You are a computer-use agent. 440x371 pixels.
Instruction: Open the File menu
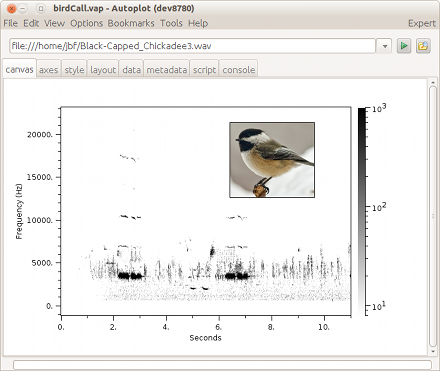(x=10, y=23)
